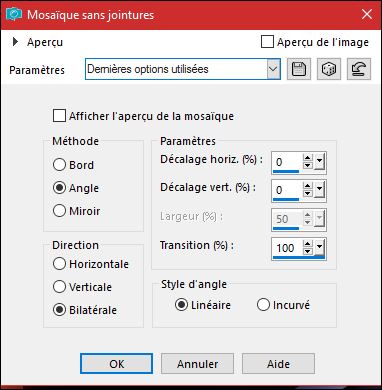Click the reset to default arrow icon
Viewport: 382px width, 390px height.
359,69
